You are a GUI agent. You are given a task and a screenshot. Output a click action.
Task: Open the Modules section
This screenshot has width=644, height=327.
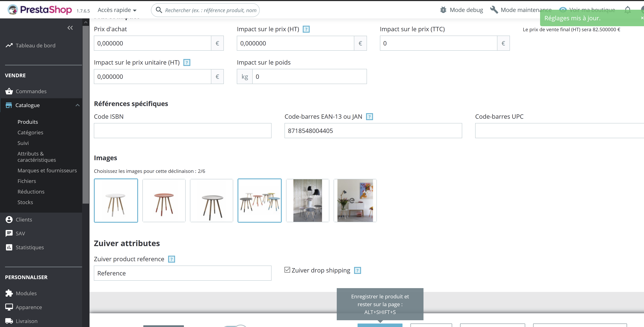[x=26, y=293]
